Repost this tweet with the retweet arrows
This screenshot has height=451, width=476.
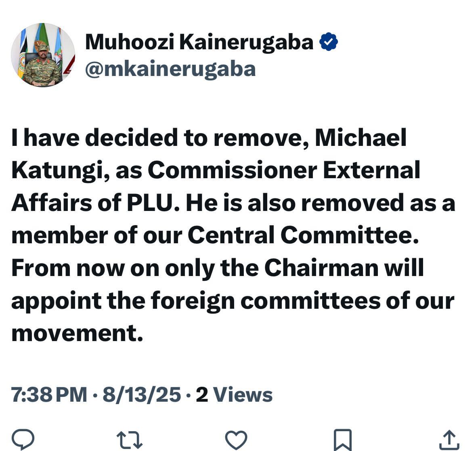[129, 440]
